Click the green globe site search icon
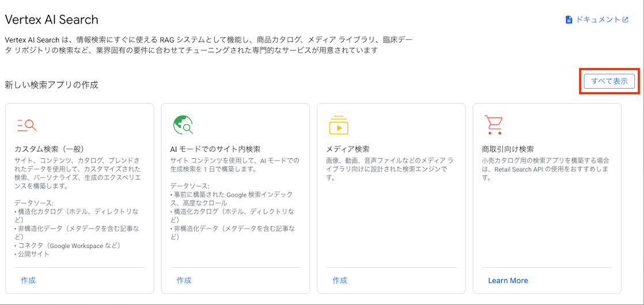This screenshot has width=644, height=305. pos(183,125)
